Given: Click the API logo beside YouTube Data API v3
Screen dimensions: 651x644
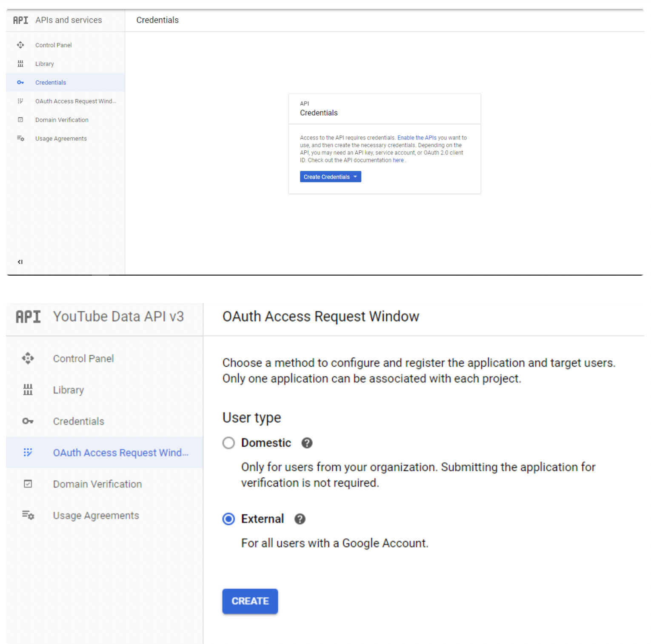Looking at the screenshot, I should pyautogui.click(x=28, y=316).
